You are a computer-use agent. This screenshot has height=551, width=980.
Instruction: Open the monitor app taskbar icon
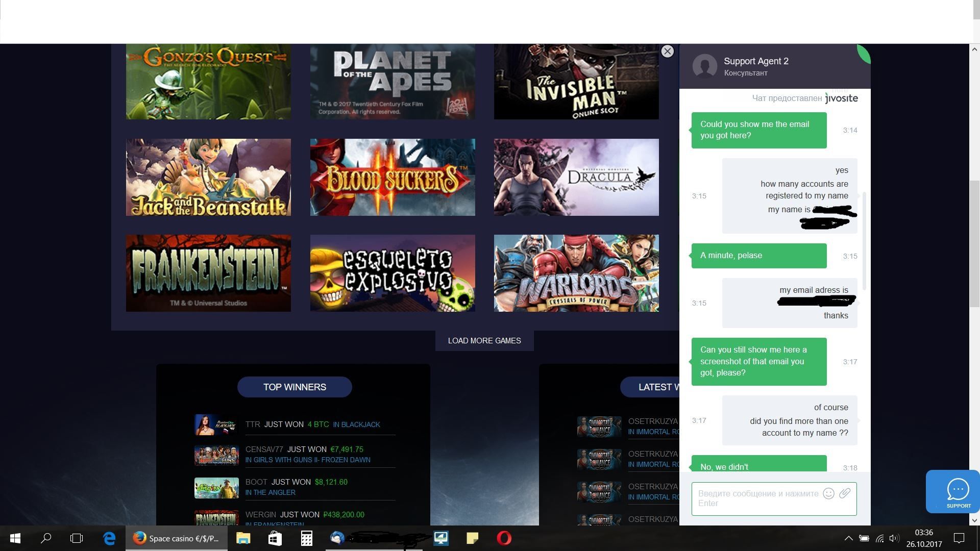440,538
